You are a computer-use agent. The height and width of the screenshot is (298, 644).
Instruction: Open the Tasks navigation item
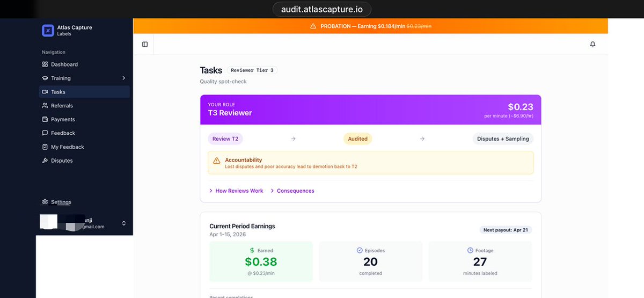click(x=58, y=92)
